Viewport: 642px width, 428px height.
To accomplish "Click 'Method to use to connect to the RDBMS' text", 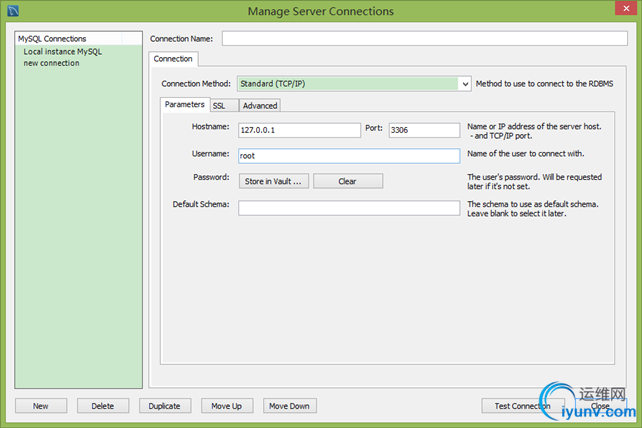I will tap(544, 84).
